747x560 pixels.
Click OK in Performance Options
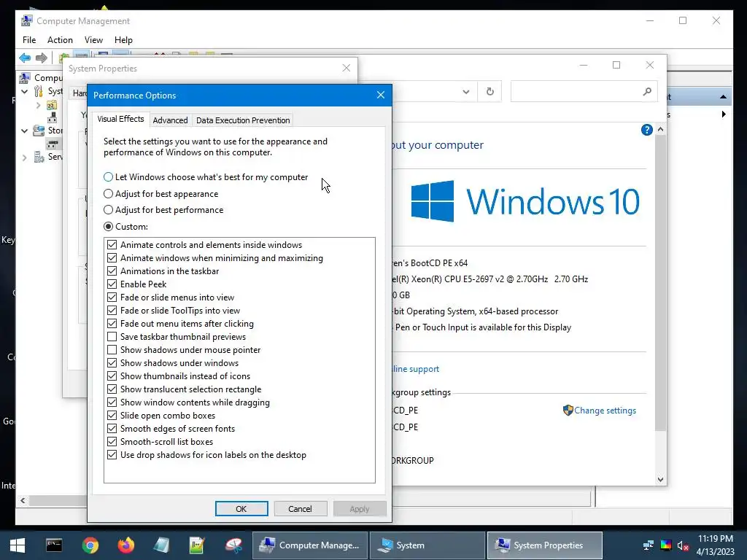click(241, 508)
